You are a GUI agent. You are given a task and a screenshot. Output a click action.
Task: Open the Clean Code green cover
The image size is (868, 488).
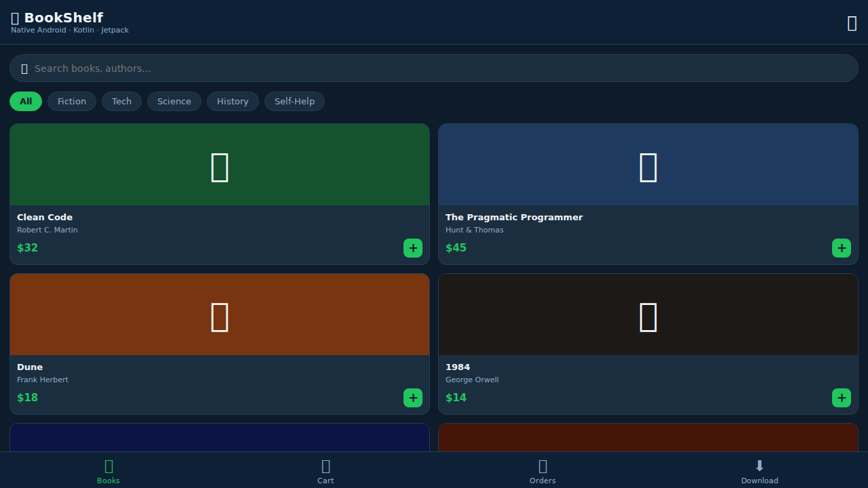click(x=220, y=165)
